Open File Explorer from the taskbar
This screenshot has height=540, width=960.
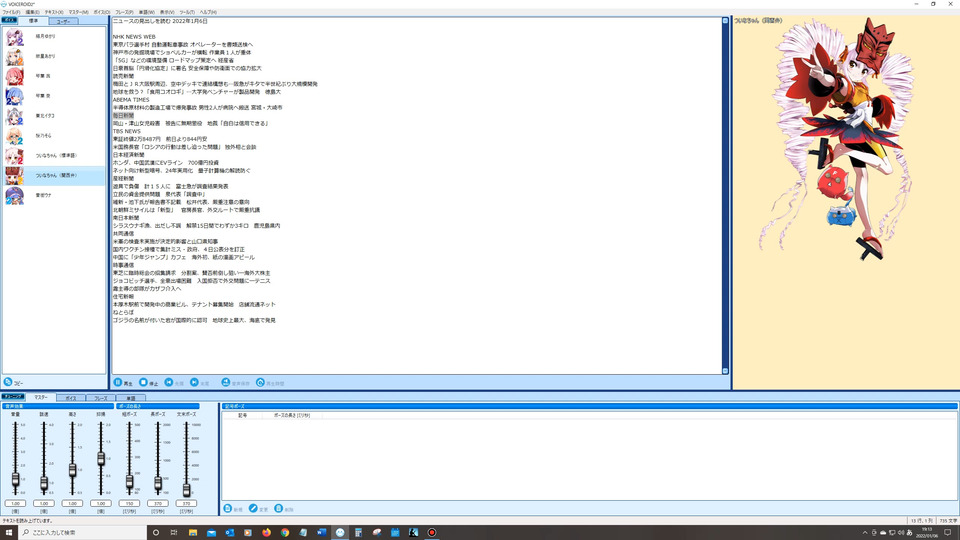coord(193,533)
